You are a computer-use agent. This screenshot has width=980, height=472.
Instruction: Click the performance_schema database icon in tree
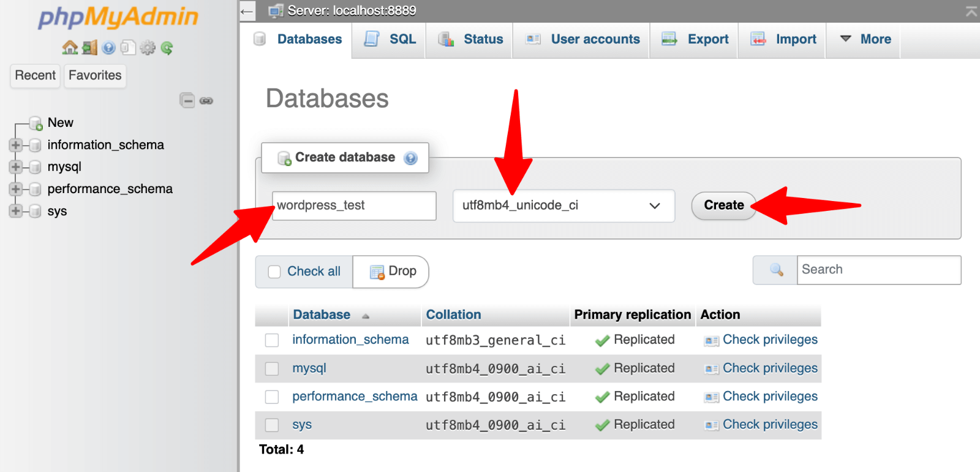(x=36, y=189)
